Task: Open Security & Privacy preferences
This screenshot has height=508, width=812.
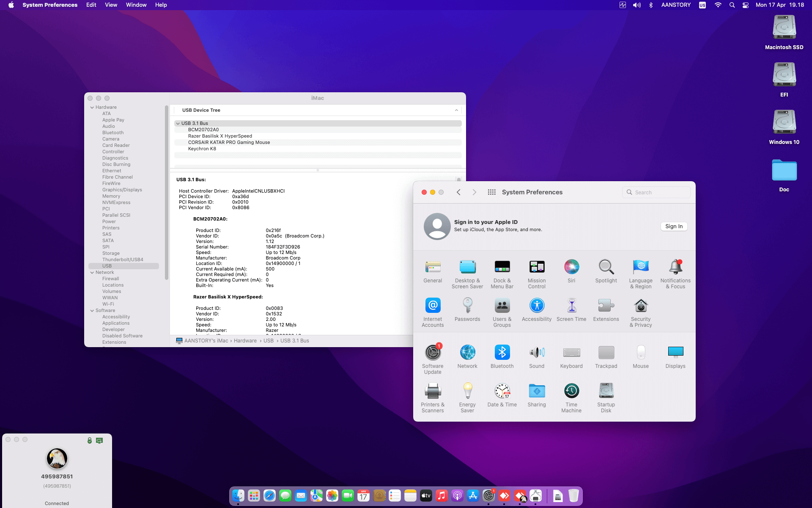Action: (641, 306)
